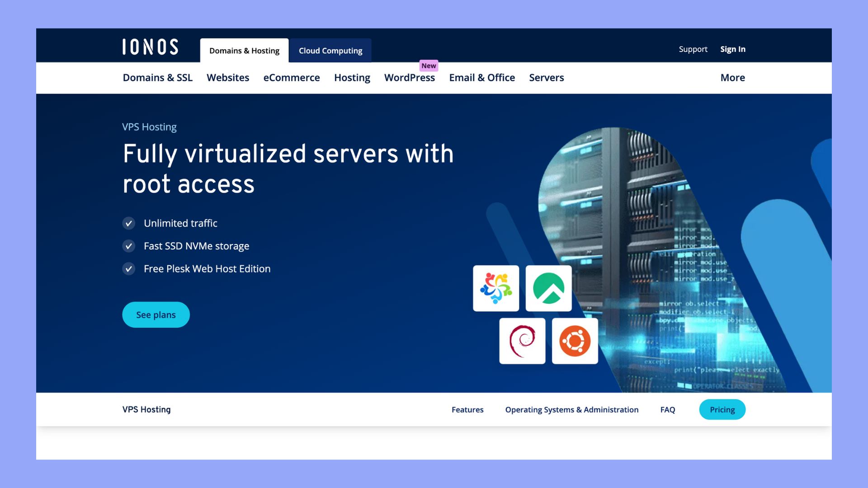
Task: Click the Sign In link
Action: [x=732, y=49]
